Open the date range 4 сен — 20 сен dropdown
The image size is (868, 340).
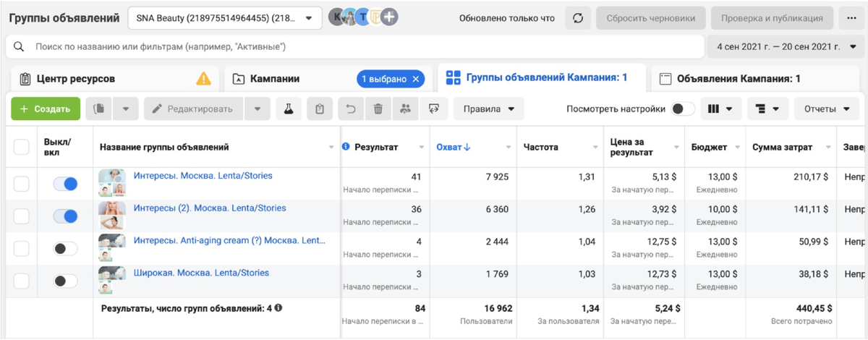pyautogui.click(x=787, y=47)
